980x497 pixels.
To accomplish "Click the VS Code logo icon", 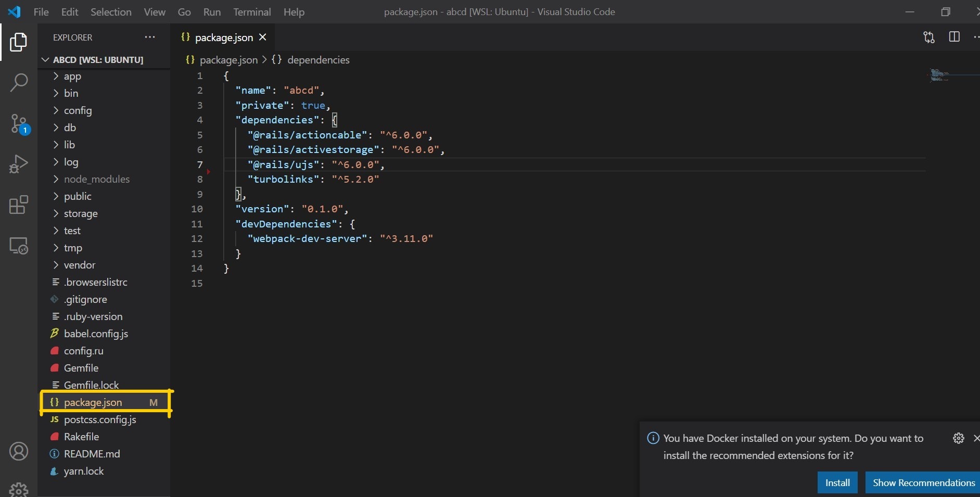I will point(14,11).
